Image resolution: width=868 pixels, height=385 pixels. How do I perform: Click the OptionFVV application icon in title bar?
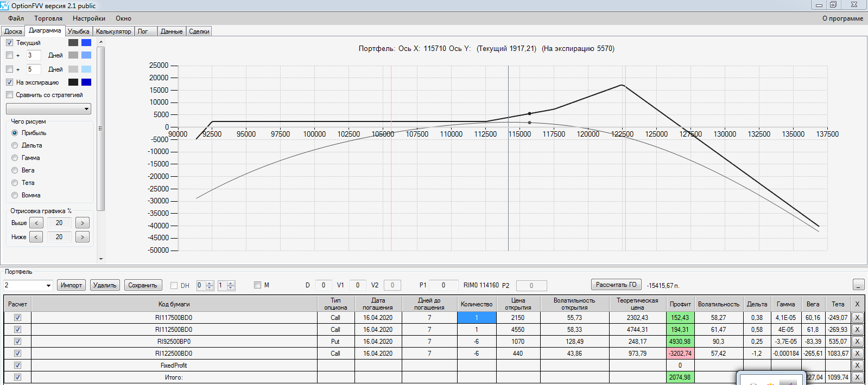(5, 5)
